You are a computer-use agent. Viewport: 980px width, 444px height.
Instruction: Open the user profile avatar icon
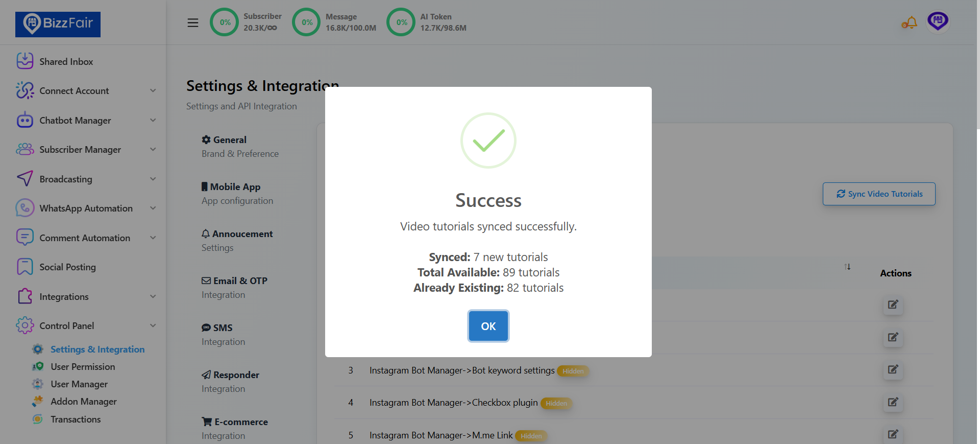pyautogui.click(x=938, y=22)
